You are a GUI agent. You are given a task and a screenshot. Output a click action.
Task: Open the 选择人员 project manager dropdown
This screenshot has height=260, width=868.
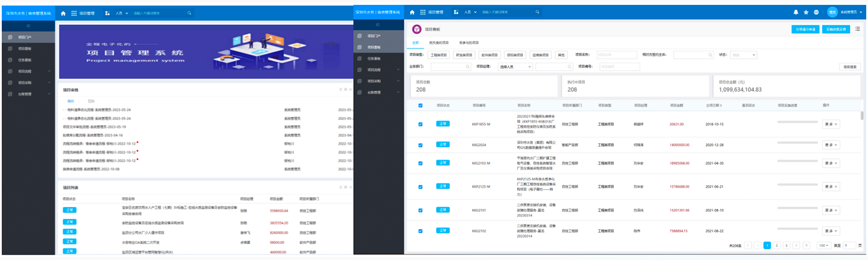pos(515,67)
